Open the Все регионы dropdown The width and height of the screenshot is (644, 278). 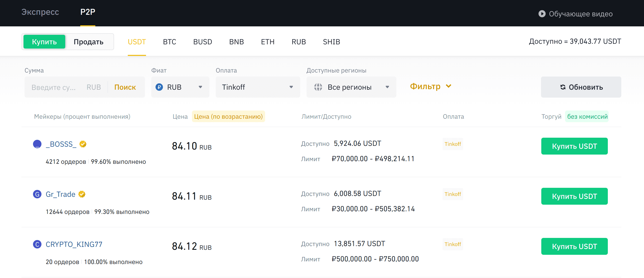click(351, 87)
